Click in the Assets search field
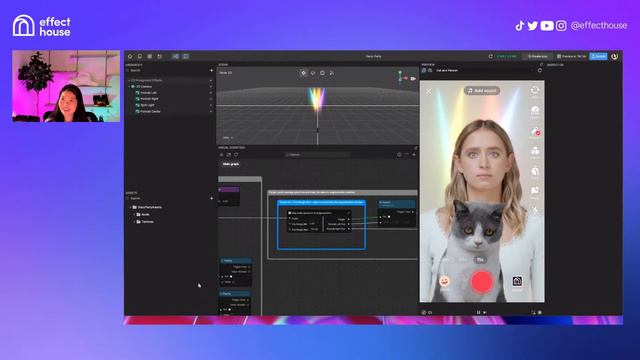This screenshot has height=360, width=640. 167,198
